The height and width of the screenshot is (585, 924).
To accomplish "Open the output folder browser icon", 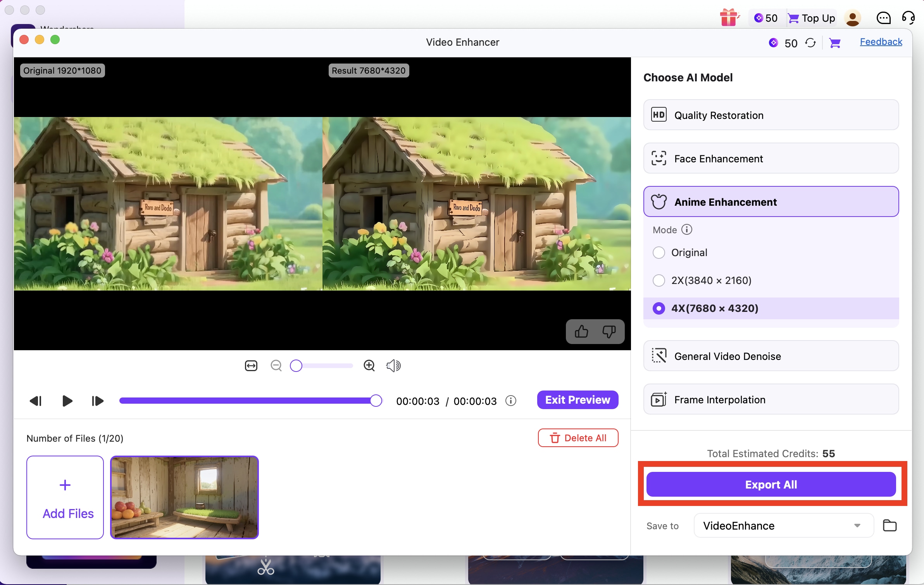I will 890,525.
